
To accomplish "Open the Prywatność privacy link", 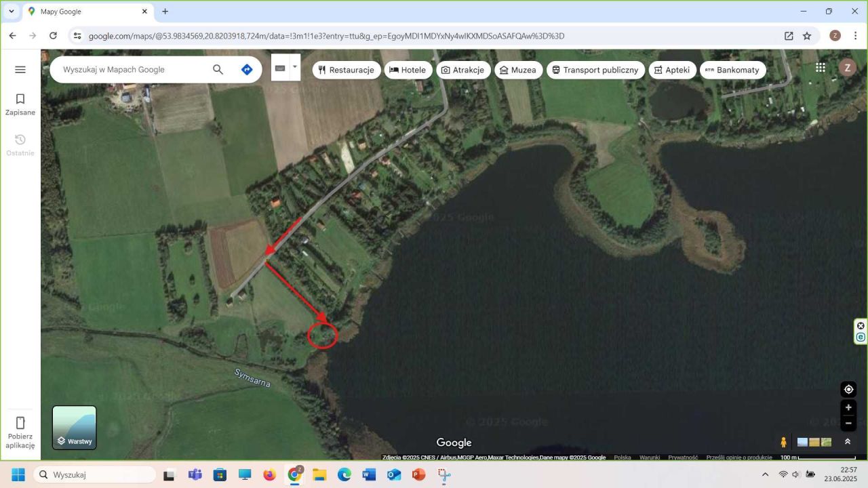I will pyautogui.click(x=683, y=457).
